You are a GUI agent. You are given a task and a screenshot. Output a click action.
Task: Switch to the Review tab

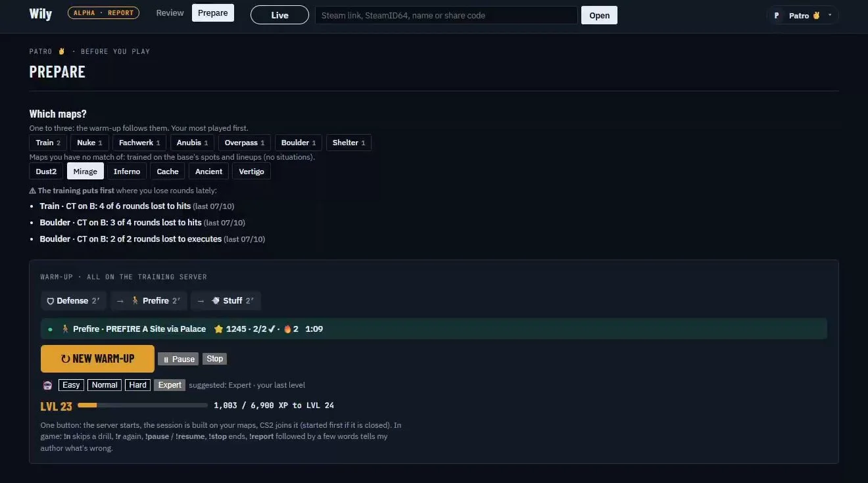coord(170,13)
